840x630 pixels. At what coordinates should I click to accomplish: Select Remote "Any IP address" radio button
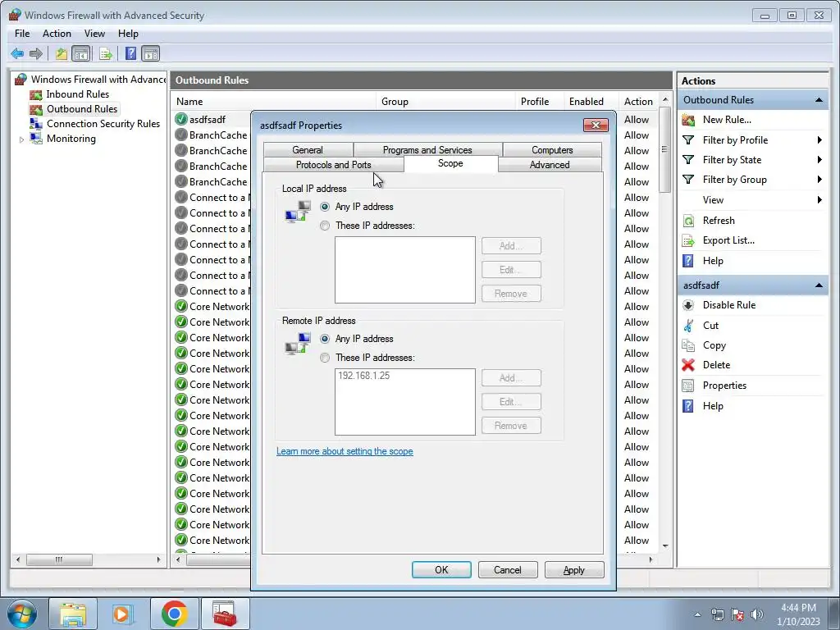coord(325,339)
